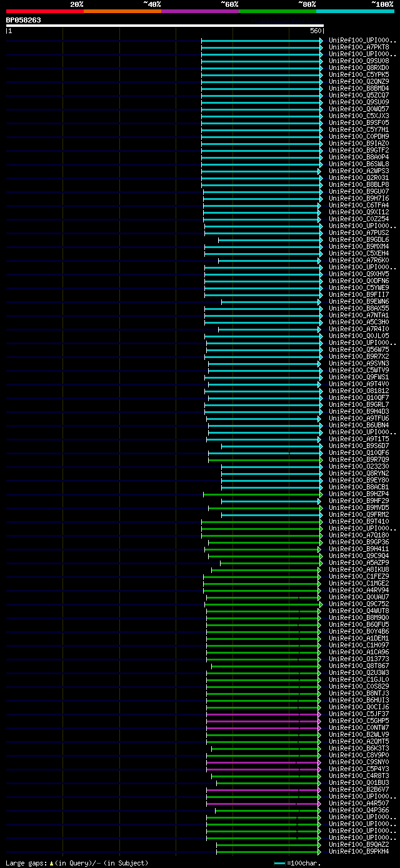Open UniRef100_B6SWL8 entry
400x868 pixels.
click(x=359, y=164)
